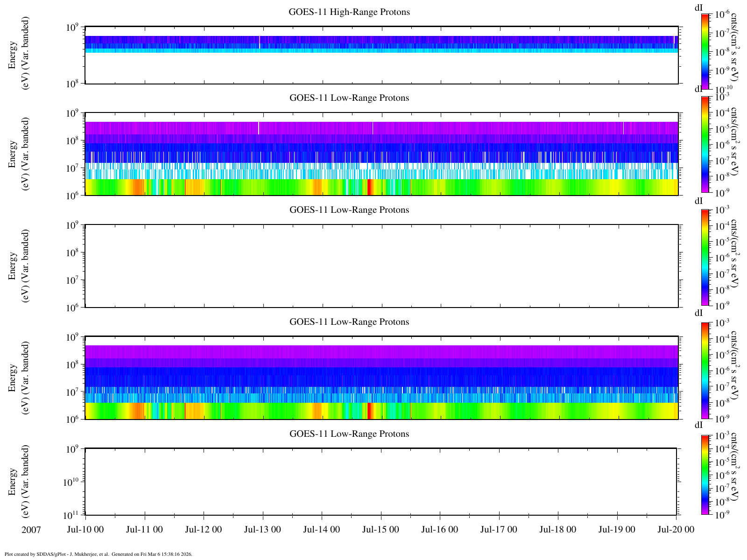Click the title of the bottom-most Low-Range Protons panel

coord(349,434)
